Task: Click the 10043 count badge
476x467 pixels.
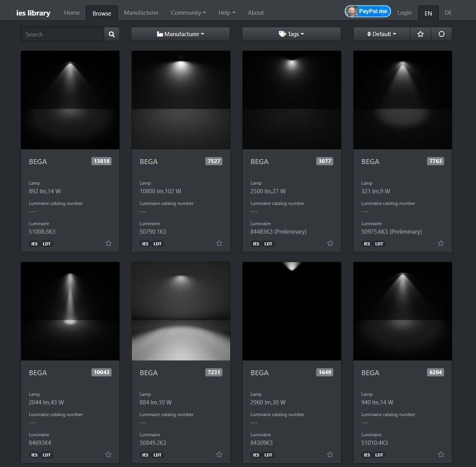Action: click(x=101, y=372)
